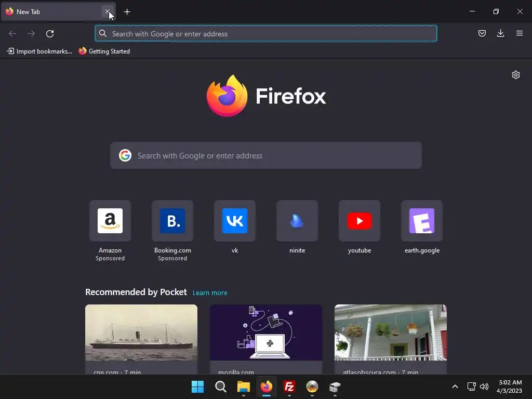Open the Firefox application menu
This screenshot has height=399, width=532.
519,33
